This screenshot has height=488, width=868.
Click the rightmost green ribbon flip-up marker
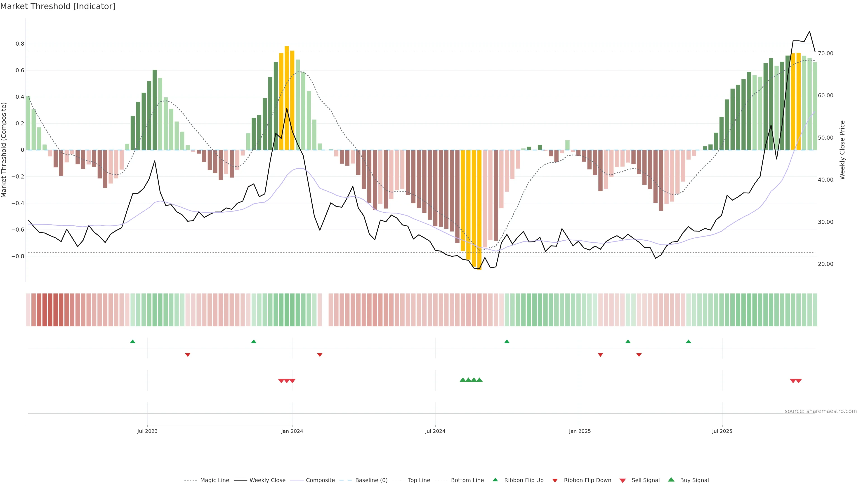click(x=688, y=342)
